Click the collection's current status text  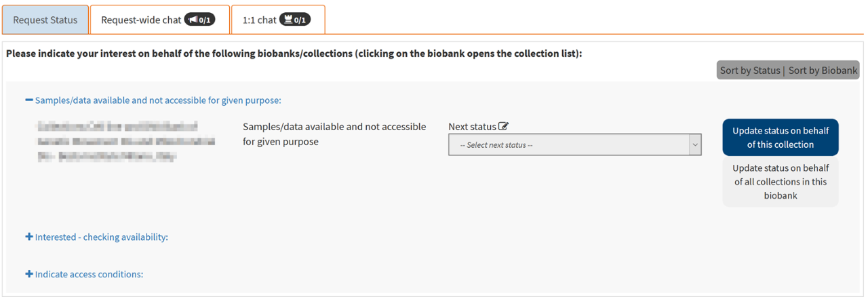[x=334, y=134]
